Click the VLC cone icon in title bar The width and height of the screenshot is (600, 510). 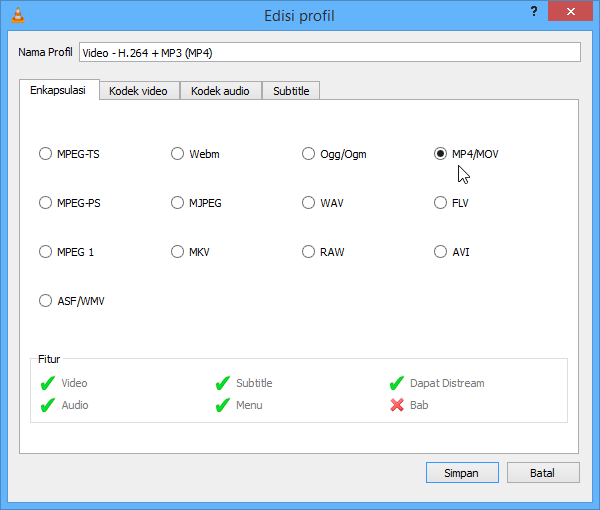(x=18, y=15)
